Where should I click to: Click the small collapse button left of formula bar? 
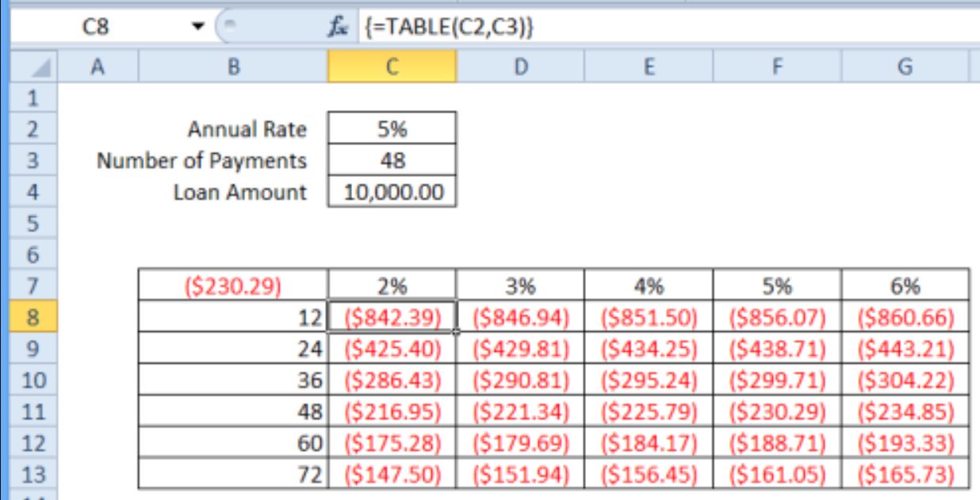(x=232, y=26)
